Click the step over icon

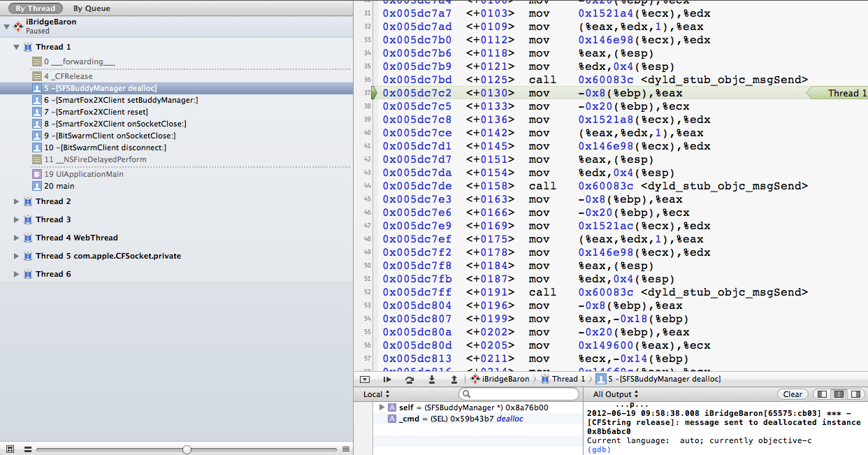click(409, 379)
